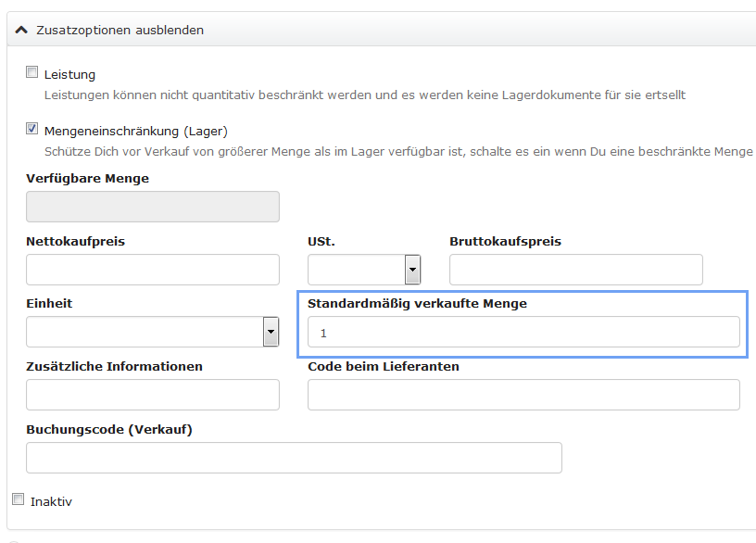Click the 'Leistung' label text

(69, 74)
